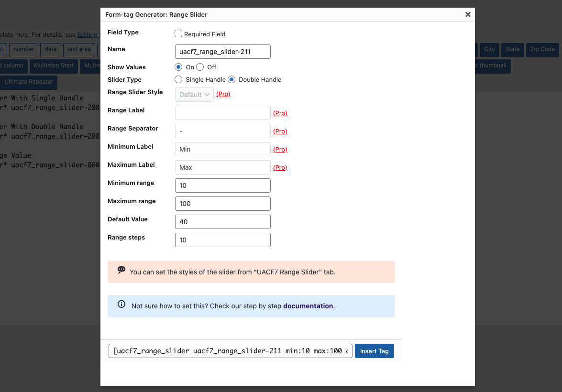The image size is (562, 392).
Task: Click the City tag button
Action: (489, 49)
